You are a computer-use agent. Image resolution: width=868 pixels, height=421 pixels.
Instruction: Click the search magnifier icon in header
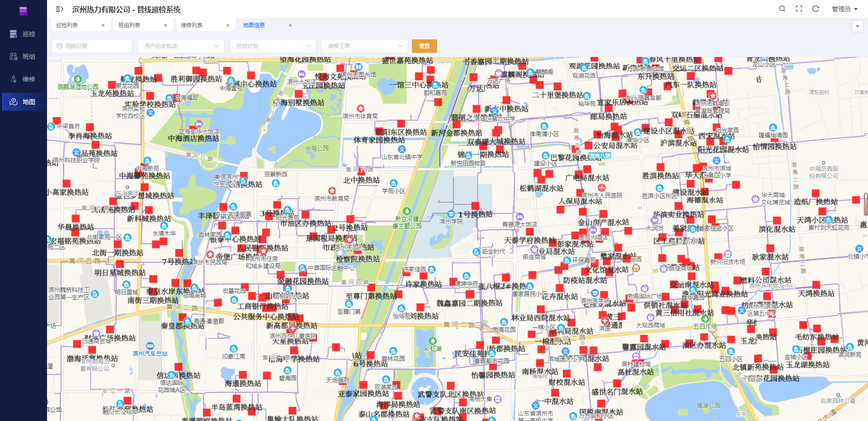coord(782,9)
